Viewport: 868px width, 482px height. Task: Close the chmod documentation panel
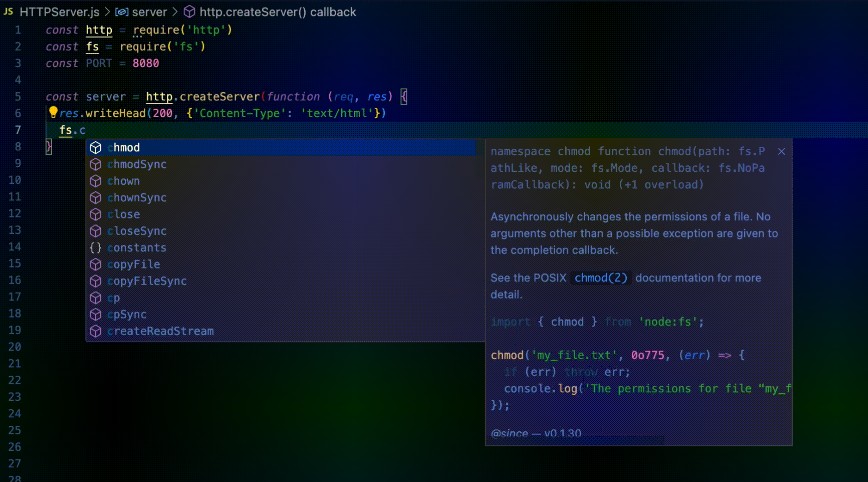tap(781, 151)
